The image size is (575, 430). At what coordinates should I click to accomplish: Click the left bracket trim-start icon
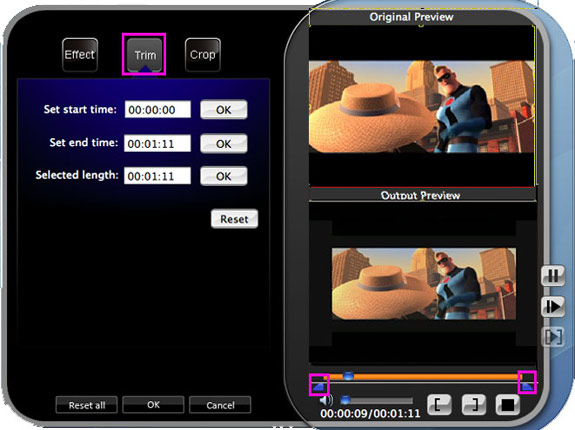[x=439, y=405]
